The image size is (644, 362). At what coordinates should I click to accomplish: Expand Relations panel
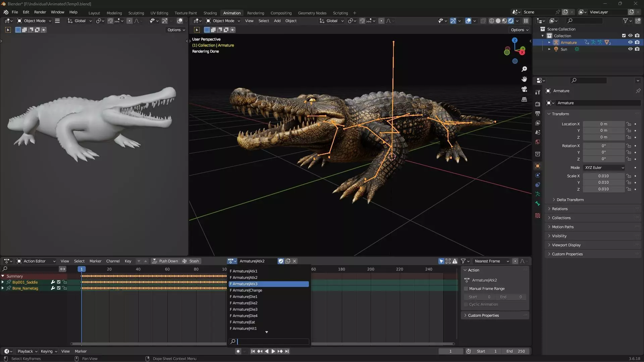click(x=560, y=209)
